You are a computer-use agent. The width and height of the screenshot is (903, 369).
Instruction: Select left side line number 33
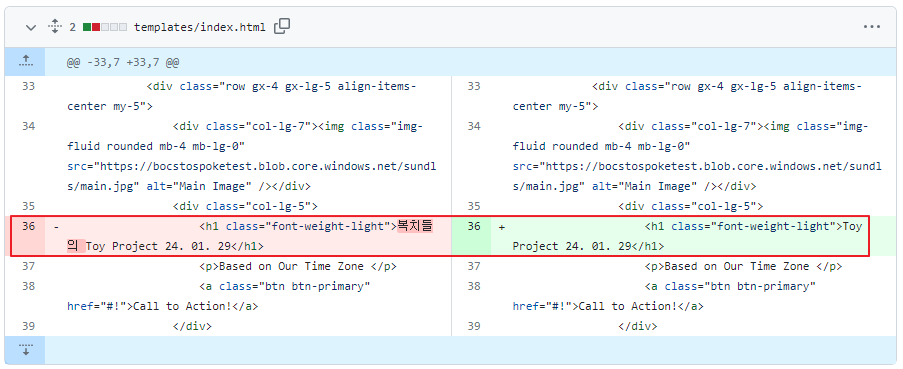coord(29,86)
